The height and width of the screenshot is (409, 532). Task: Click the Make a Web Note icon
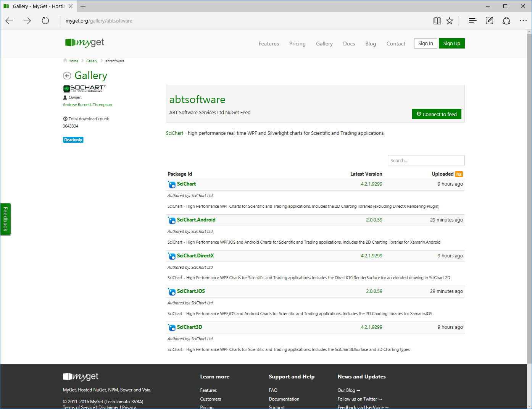point(489,21)
